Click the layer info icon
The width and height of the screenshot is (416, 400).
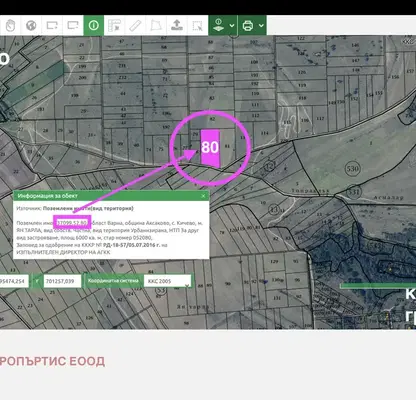pos(218,25)
